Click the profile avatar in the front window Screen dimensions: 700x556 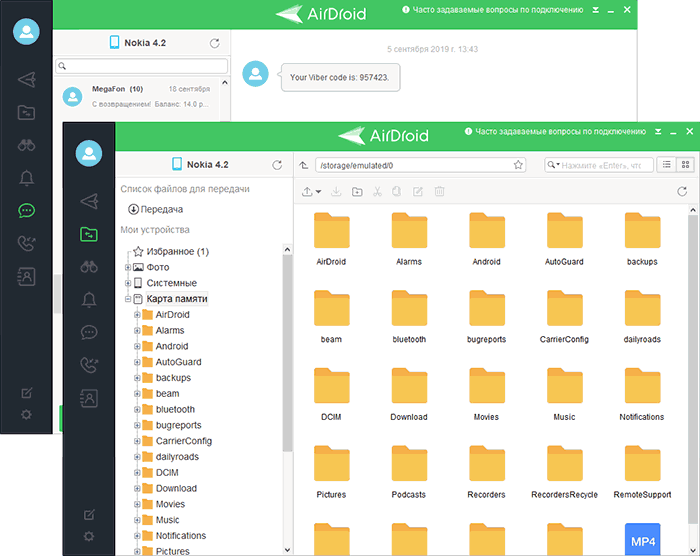[x=89, y=153]
